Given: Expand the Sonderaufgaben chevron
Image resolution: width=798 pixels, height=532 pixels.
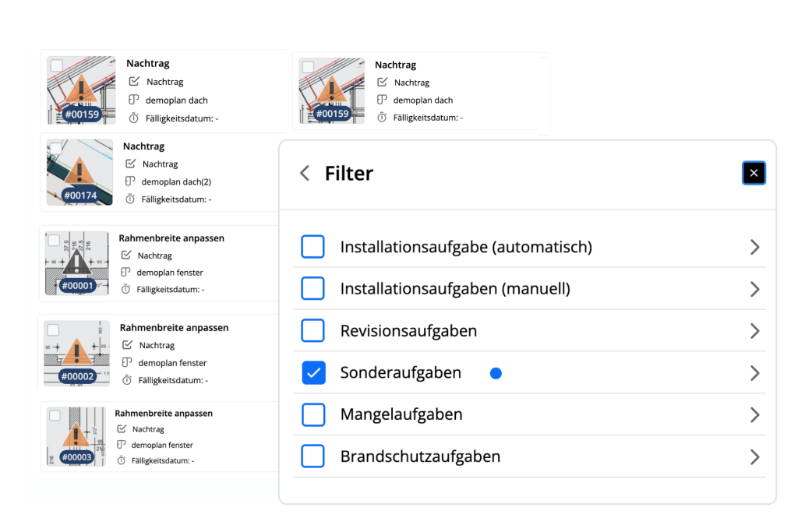Looking at the screenshot, I should (x=754, y=372).
